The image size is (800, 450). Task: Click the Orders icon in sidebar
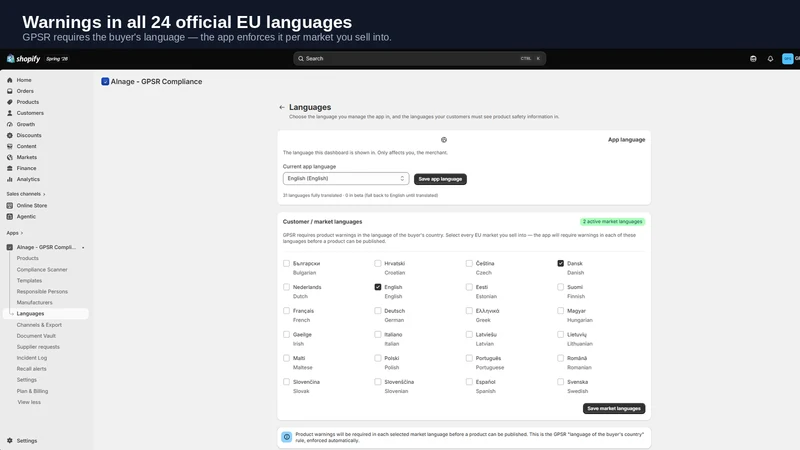[x=10, y=91]
